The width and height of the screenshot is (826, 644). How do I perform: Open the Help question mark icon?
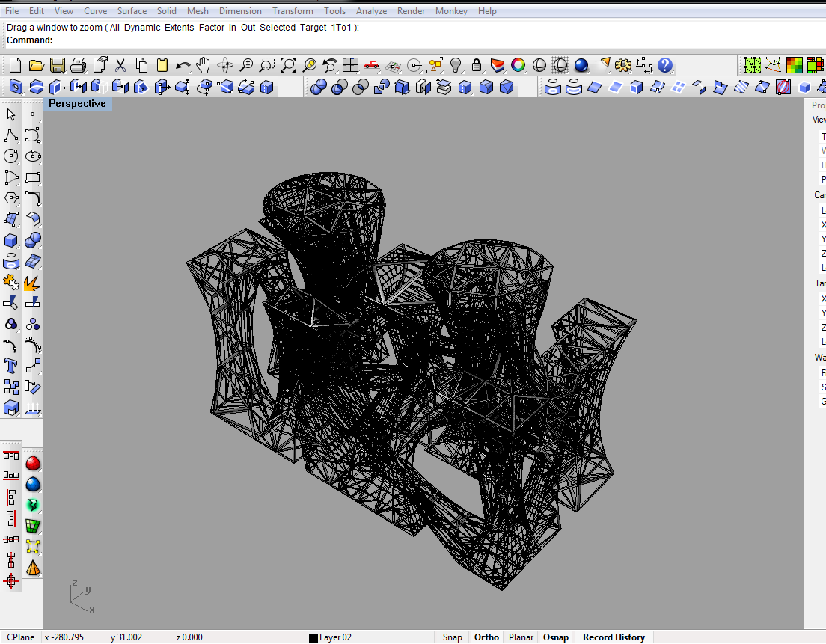[x=665, y=65]
